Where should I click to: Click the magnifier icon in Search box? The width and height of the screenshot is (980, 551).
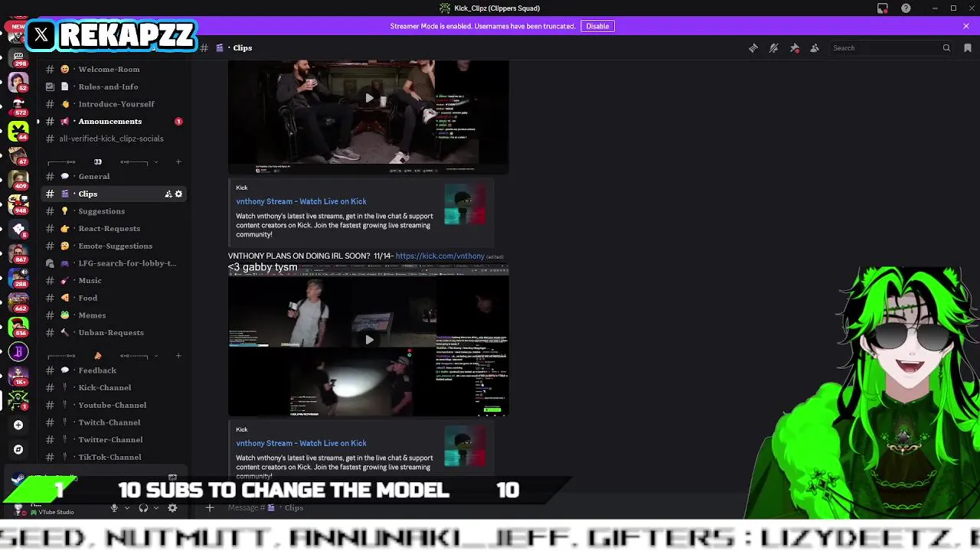[946, 48]
